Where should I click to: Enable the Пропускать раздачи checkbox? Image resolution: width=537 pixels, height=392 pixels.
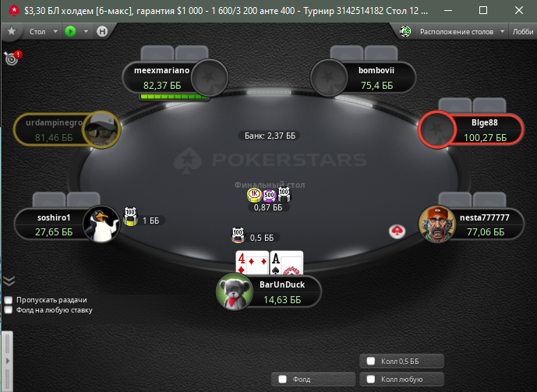click(x=9, y=300)
